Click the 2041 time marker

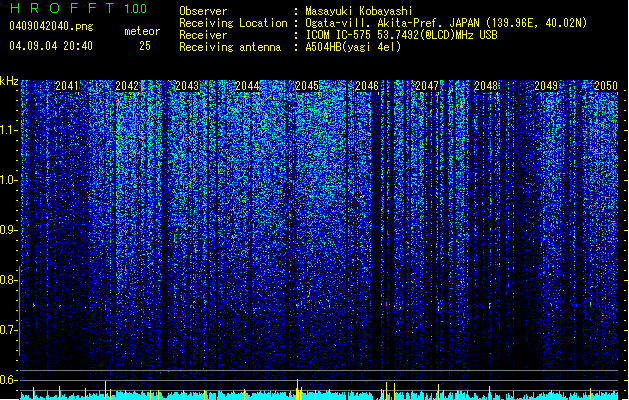[x=67, y=86]
